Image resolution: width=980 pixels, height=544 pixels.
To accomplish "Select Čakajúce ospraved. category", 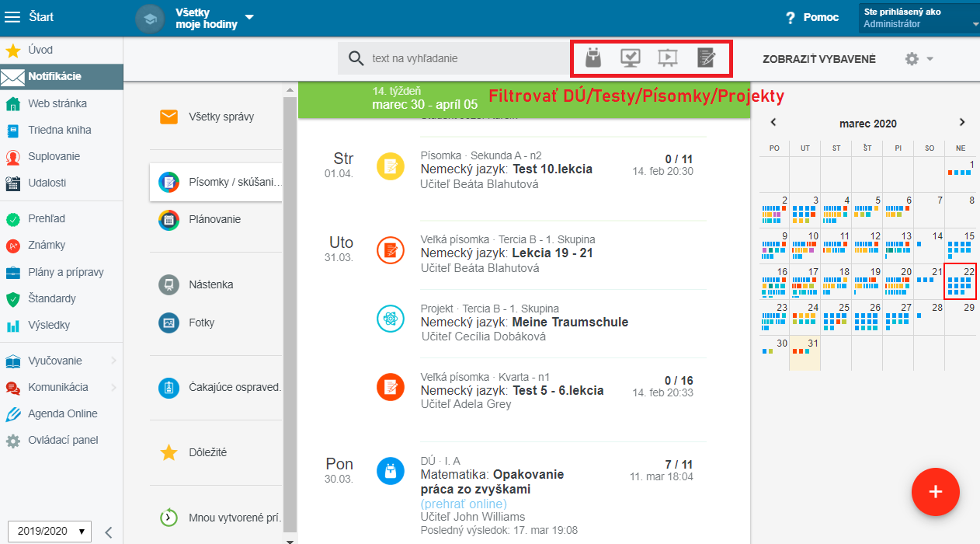I will pos(216,387).
